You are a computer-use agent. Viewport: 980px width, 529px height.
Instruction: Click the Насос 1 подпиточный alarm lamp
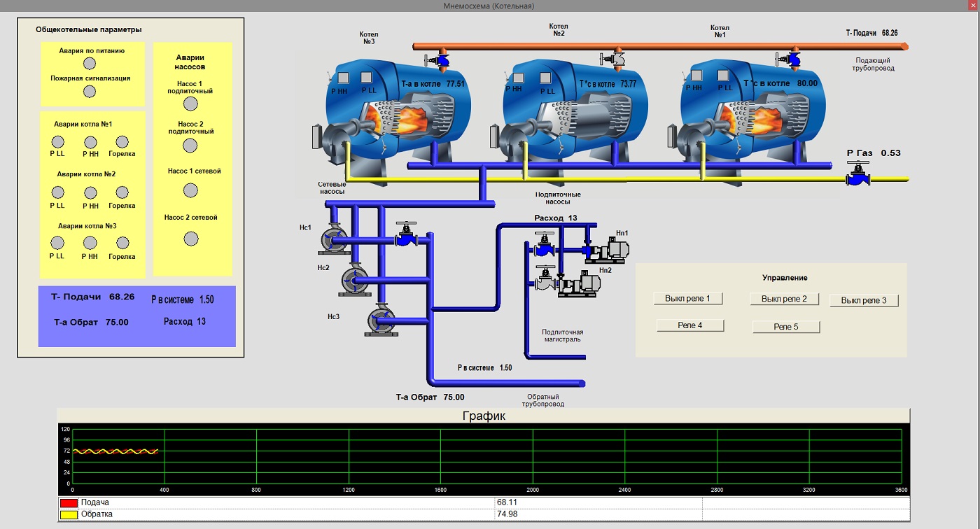(190, 104)
